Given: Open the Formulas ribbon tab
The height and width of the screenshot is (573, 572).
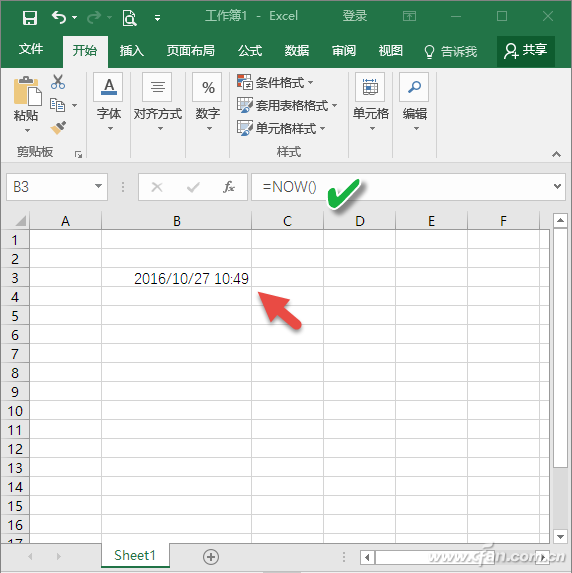Looking at the screenshot, I should point(250,50).
